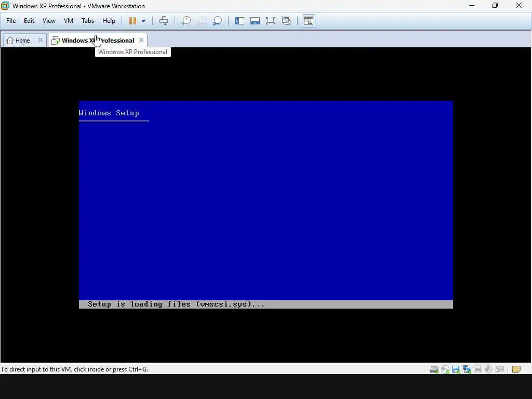Open the View menu
The height and width of the screenshot is (399, 532).
pos(49,21)
